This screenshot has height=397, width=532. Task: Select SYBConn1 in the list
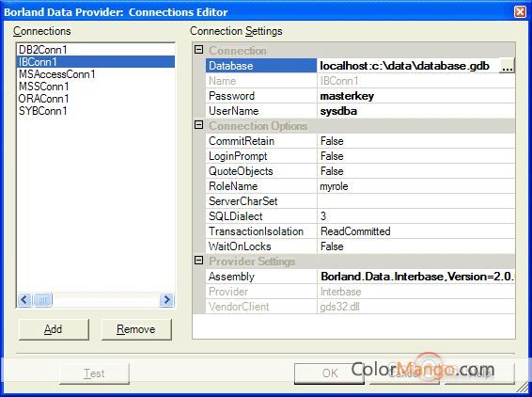tap(43, 111)
